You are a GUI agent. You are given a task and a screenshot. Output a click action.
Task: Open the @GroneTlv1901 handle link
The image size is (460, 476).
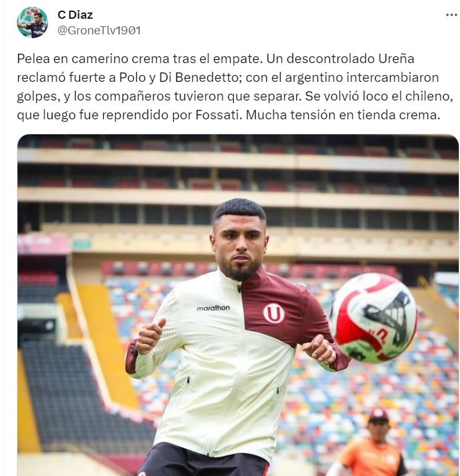pos(99,31)
